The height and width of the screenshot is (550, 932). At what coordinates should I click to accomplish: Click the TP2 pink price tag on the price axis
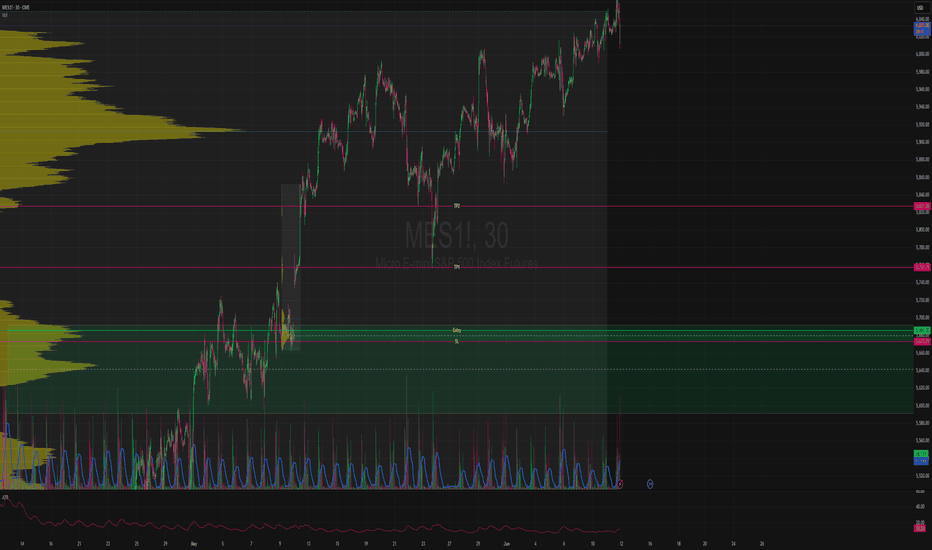point(922,206)
